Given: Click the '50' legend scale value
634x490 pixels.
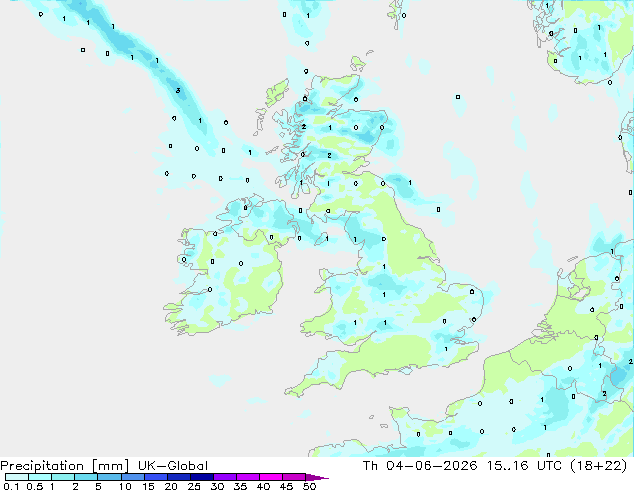Looking at the screenshot, I should (x=309, y=486).
